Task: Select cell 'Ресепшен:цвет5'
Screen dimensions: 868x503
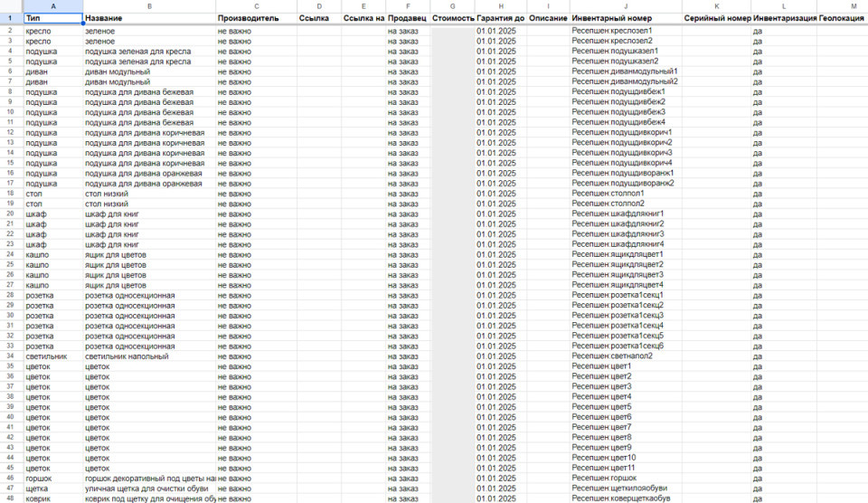Action: (x=626, y=407)
